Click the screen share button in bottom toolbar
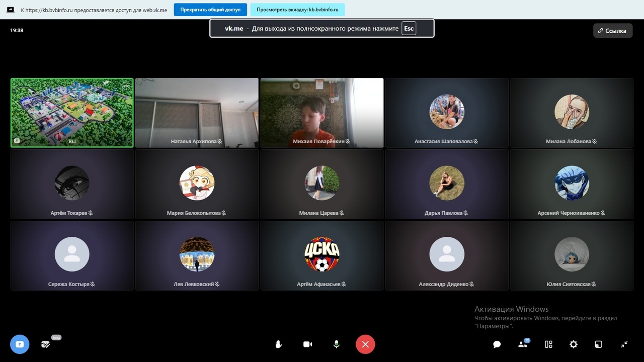This screenshot has height=362, width=644. tap(20, 344)
